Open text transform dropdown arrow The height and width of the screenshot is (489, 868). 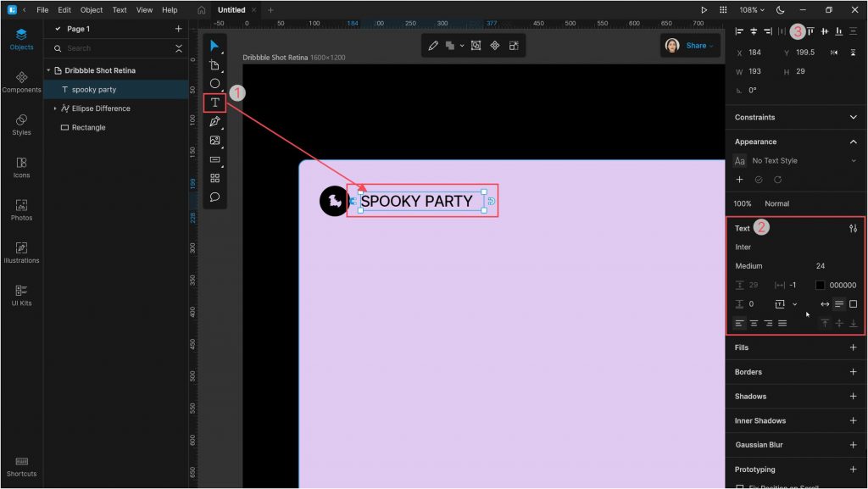coord(794,304)
